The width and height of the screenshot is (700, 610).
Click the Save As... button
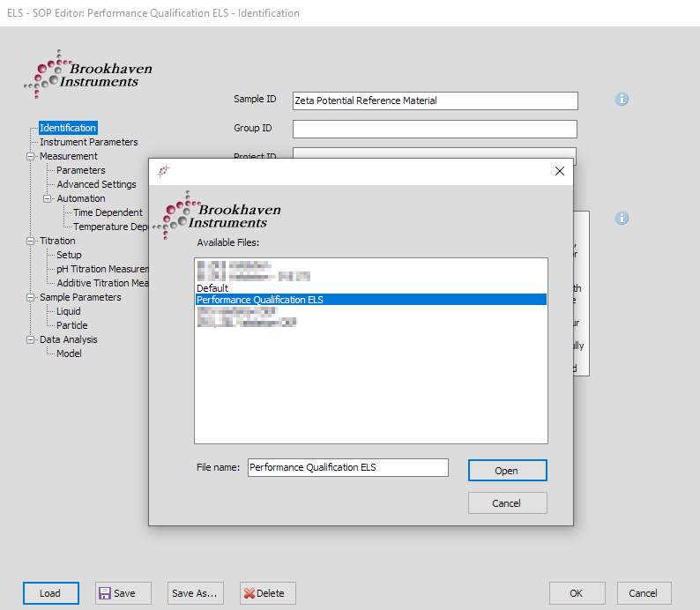[194, 593]
